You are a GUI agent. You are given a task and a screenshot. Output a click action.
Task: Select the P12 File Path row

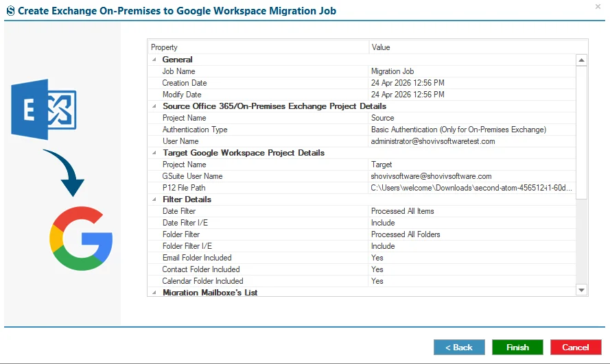click(x=362, y=188)
